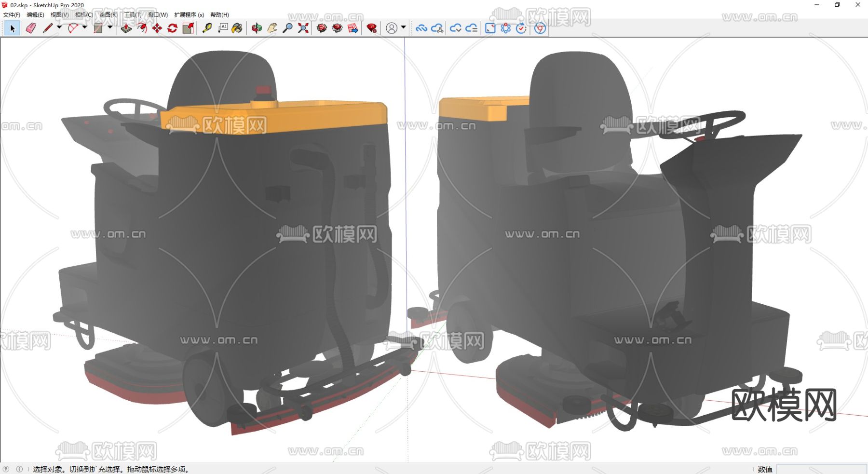Open the 3D Warehouse

(x=322, y=28)
